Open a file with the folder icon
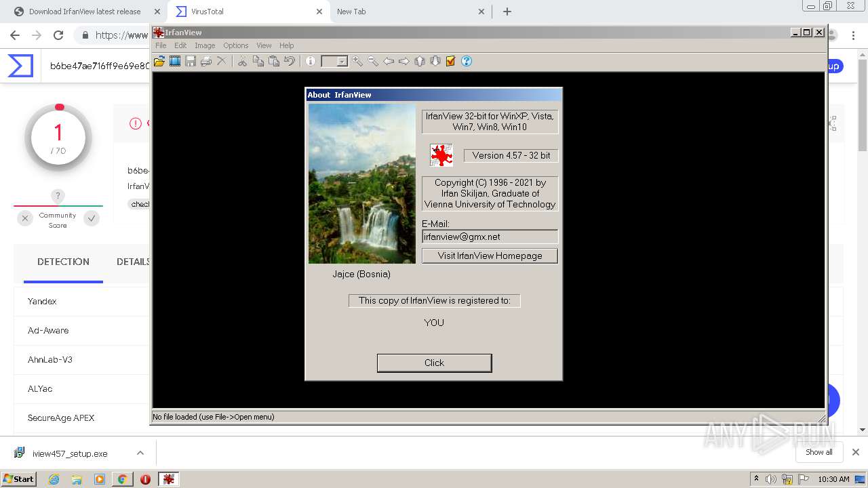The width and height of the screenshot is (868, 488). click(x=159, y=61)
